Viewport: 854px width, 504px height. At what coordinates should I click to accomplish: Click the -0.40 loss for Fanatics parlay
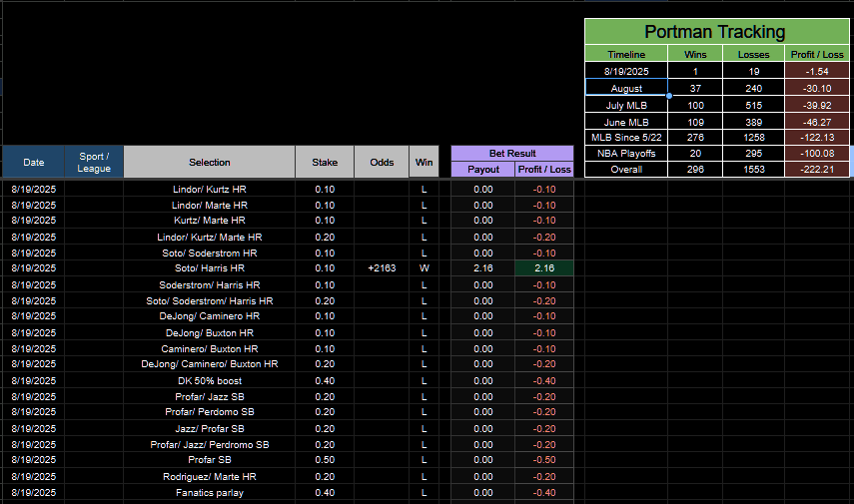click(544, 492)
